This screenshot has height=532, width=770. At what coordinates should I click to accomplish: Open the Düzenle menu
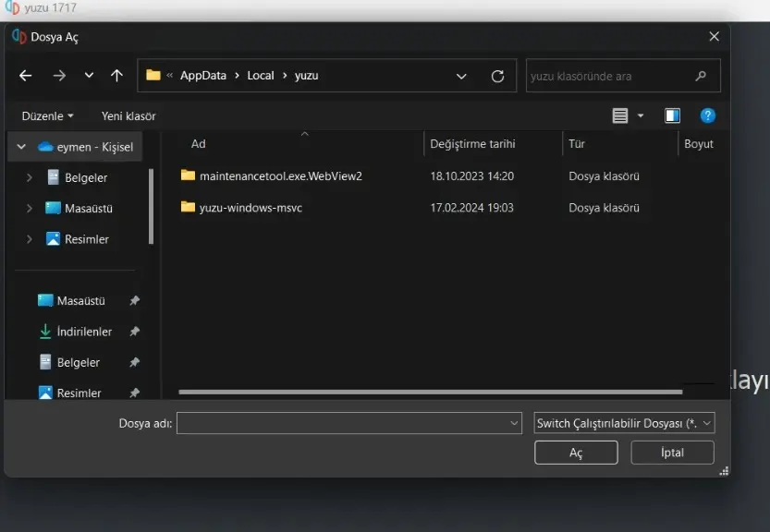48,116
